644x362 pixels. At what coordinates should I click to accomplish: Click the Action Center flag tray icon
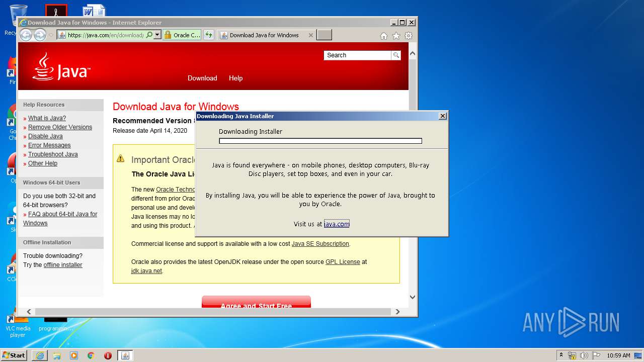(x=596, y=355)
